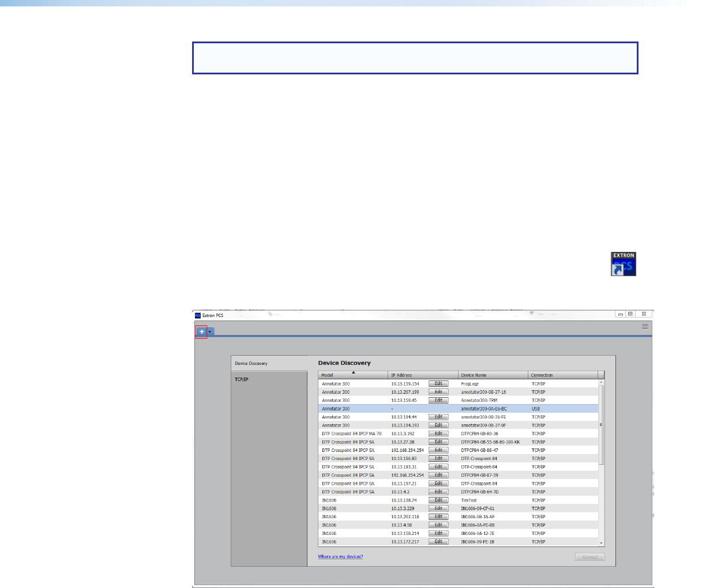Click Edit for IP 10.13.172.217
The width and height of the screenshot is (706, 588).
coord(438,542)
